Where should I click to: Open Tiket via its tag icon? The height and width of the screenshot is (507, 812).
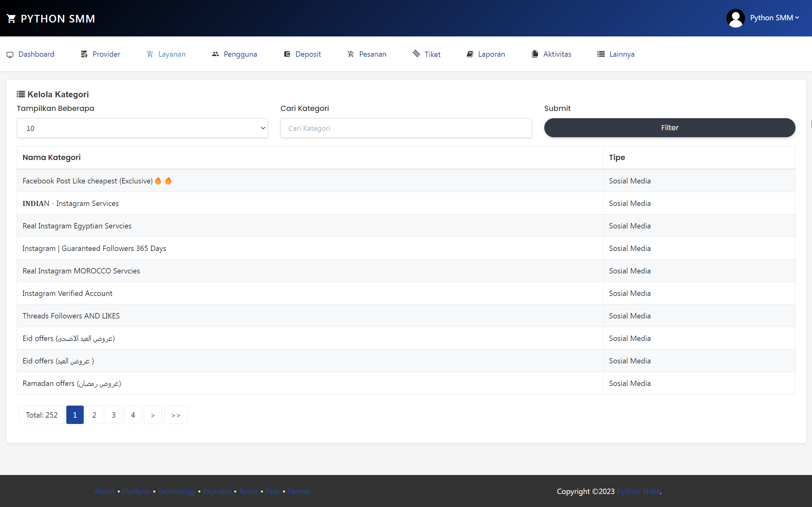point(416,54)
